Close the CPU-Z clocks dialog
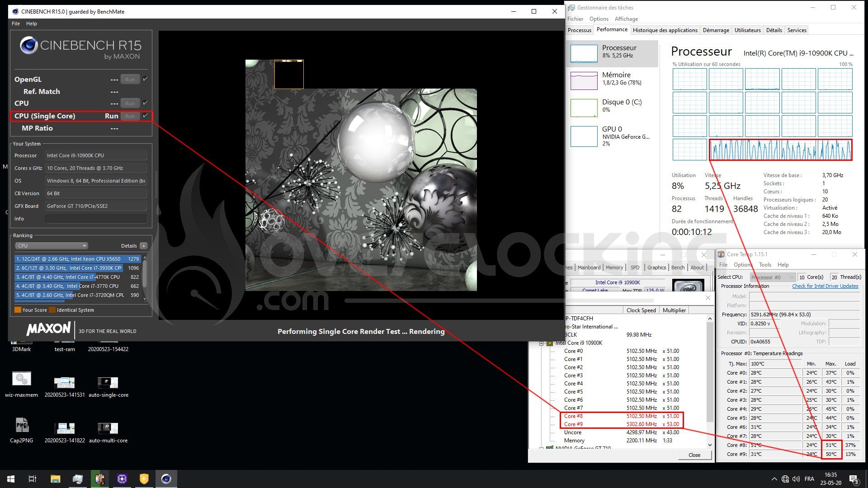Viewport: 868px width, 488px height. point(694,455)
